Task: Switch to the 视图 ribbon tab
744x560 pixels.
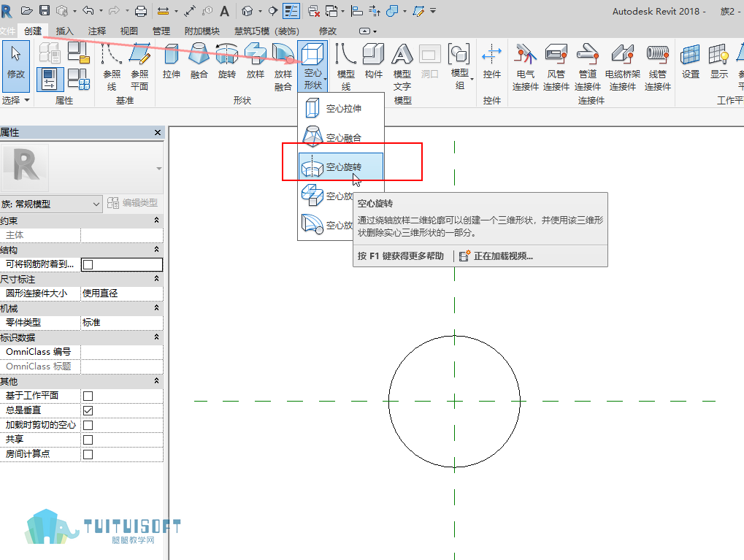Action: coord(129,31)
